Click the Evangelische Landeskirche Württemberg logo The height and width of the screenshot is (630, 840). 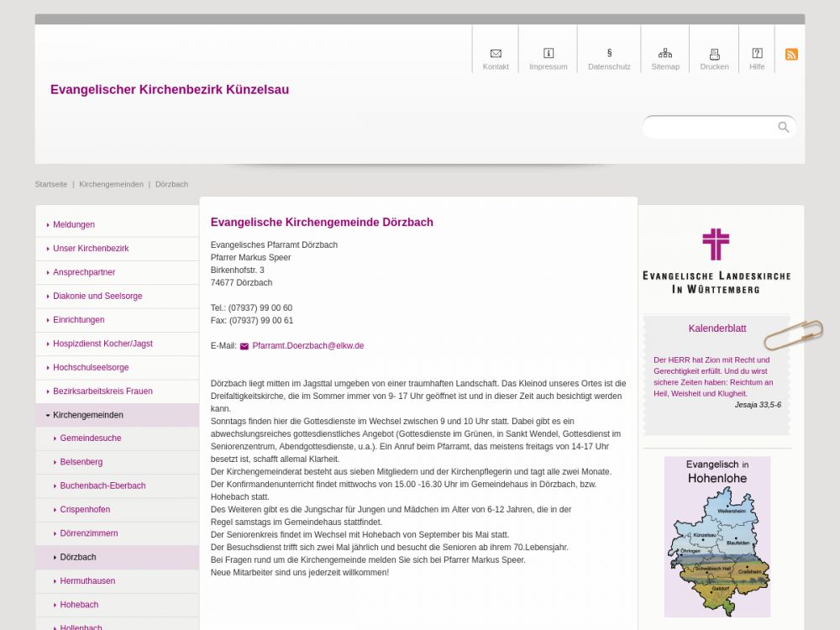[x=716, y=261]
